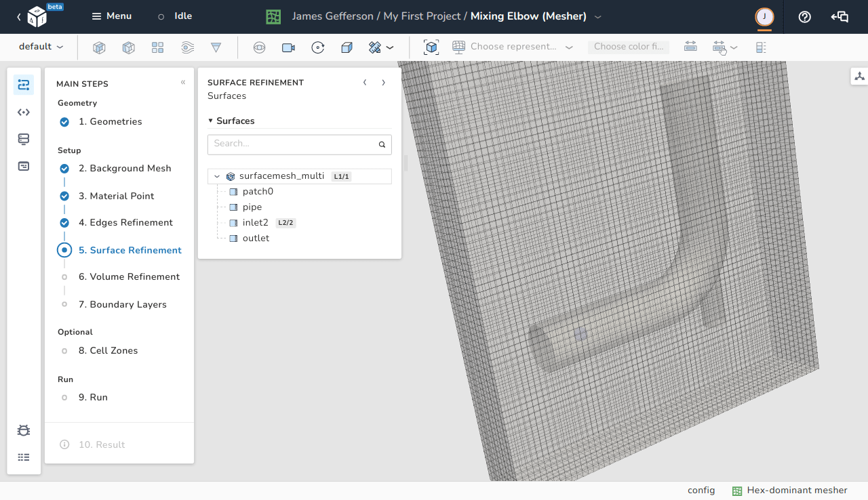868x500 pixels.
Task: Collapse the Main Steps panel
Action: (x=183, y=83)
